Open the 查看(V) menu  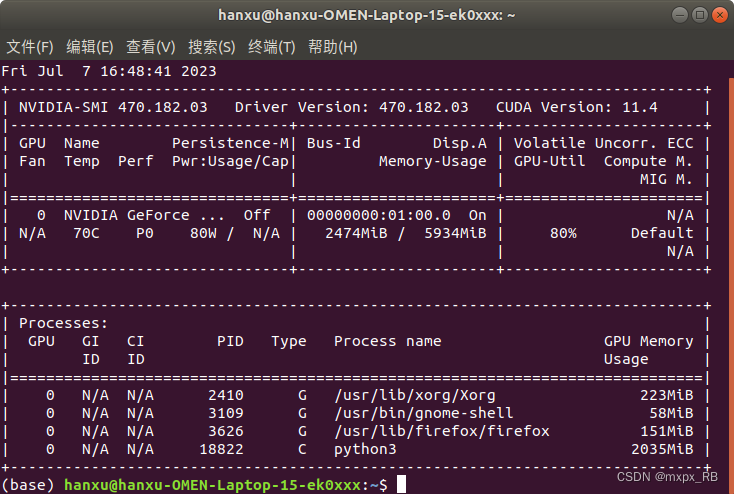tap(151, 47)
